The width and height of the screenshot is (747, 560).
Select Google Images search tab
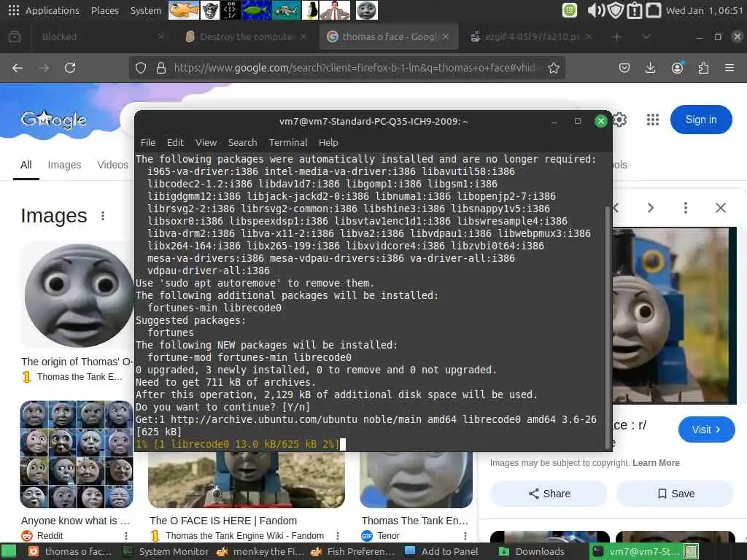(64, 165)
